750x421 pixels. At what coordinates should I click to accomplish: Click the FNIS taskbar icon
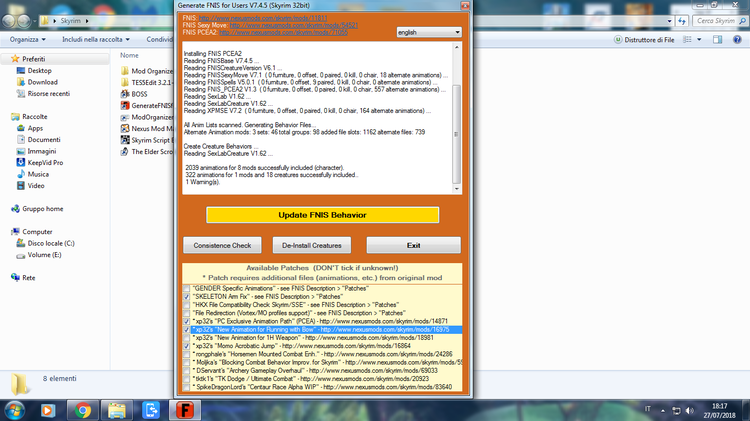[x=185, y=410]
